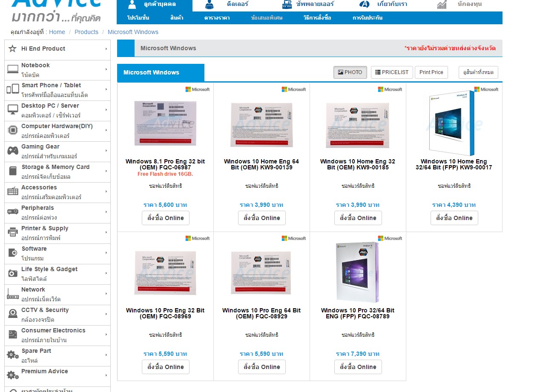Image resolution: width=540 pixels, height=392 pixels.
Task: Expand the Premium Advice category arrow
Action: (x=106, y=376)
